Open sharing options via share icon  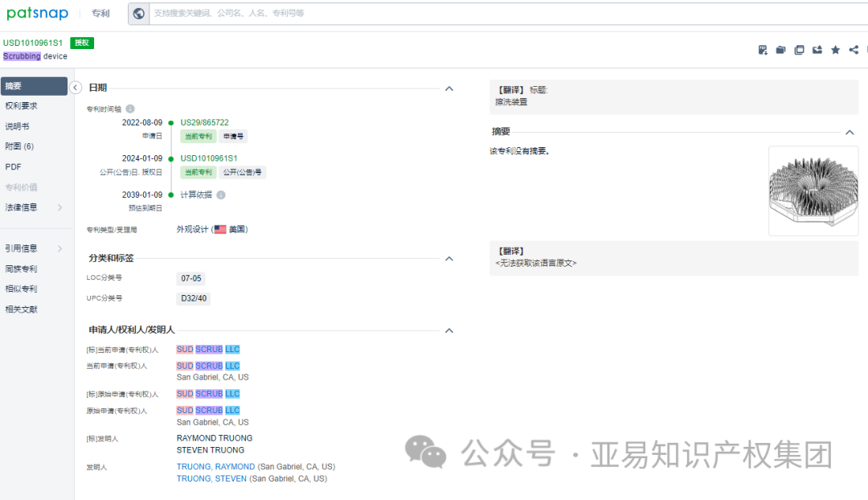853,49
